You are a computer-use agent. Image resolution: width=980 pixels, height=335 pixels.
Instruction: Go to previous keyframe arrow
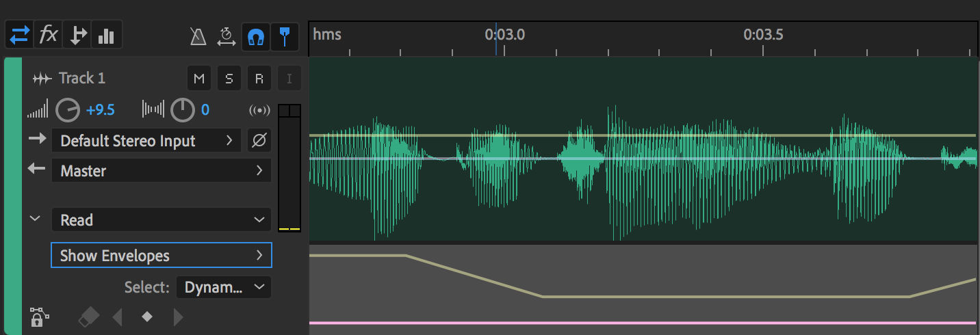[118, 317]
